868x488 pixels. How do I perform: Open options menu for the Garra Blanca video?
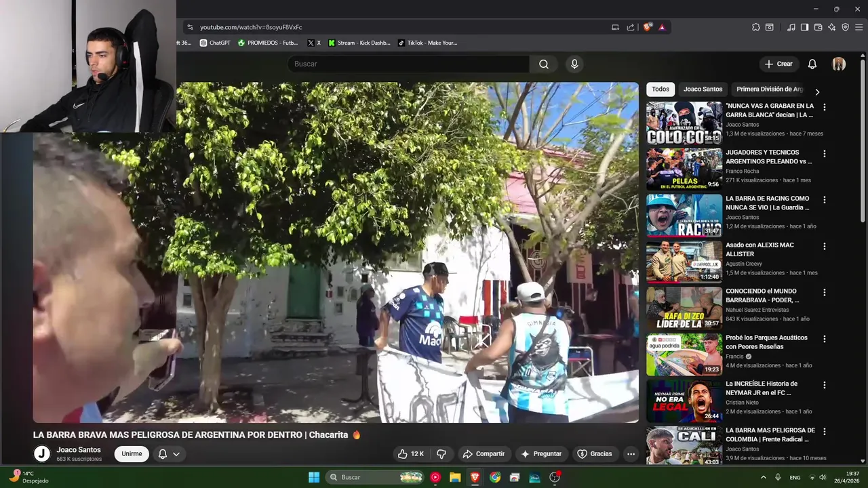[x=825, y=107]
